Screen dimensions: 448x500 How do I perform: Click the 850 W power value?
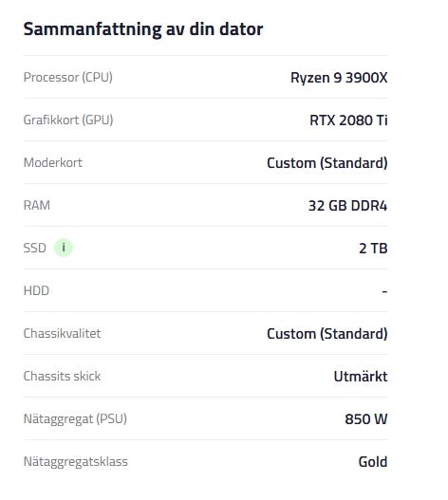pos(366,419)
